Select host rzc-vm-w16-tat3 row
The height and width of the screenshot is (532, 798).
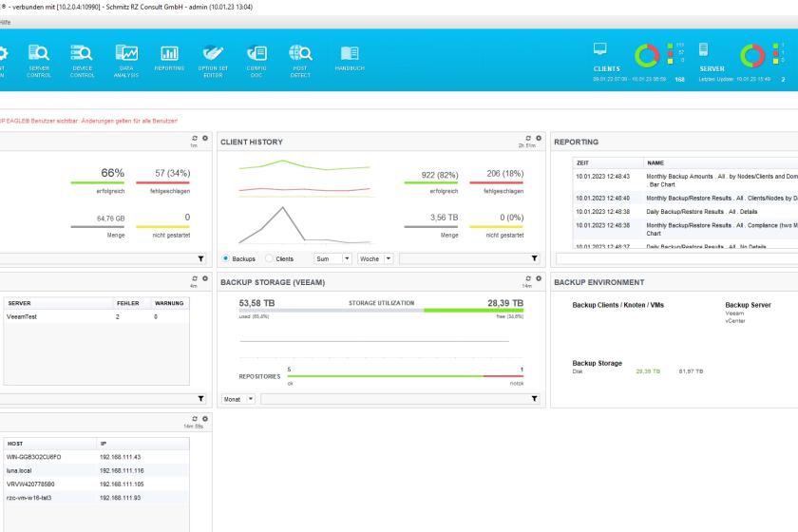point(97,498)
